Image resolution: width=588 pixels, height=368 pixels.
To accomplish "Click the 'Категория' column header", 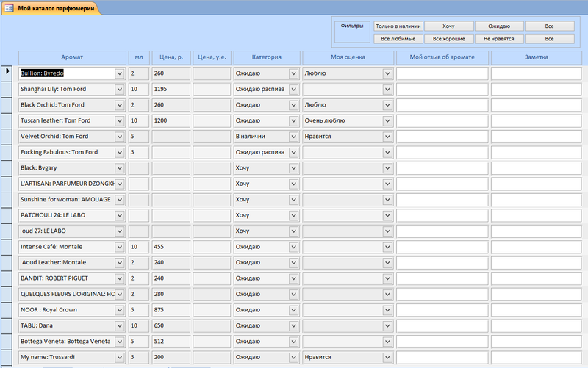I will [x=267, y=57].
